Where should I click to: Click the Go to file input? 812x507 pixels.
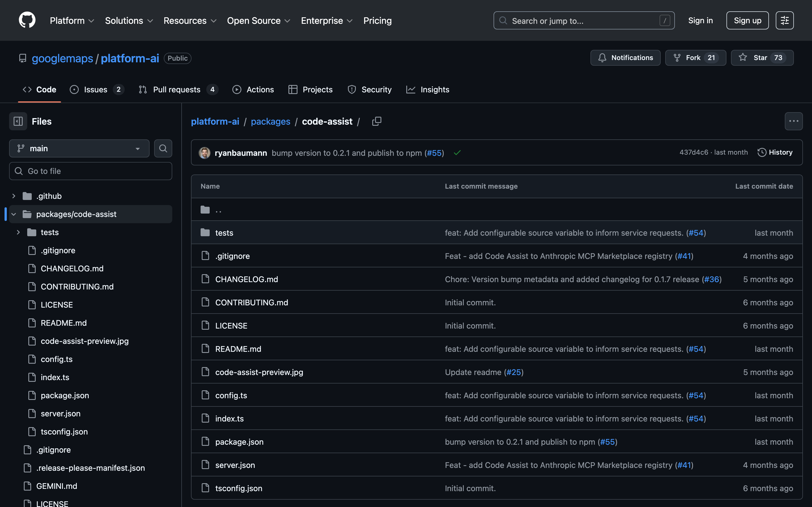pyautogui.click(x=91, y=171)
